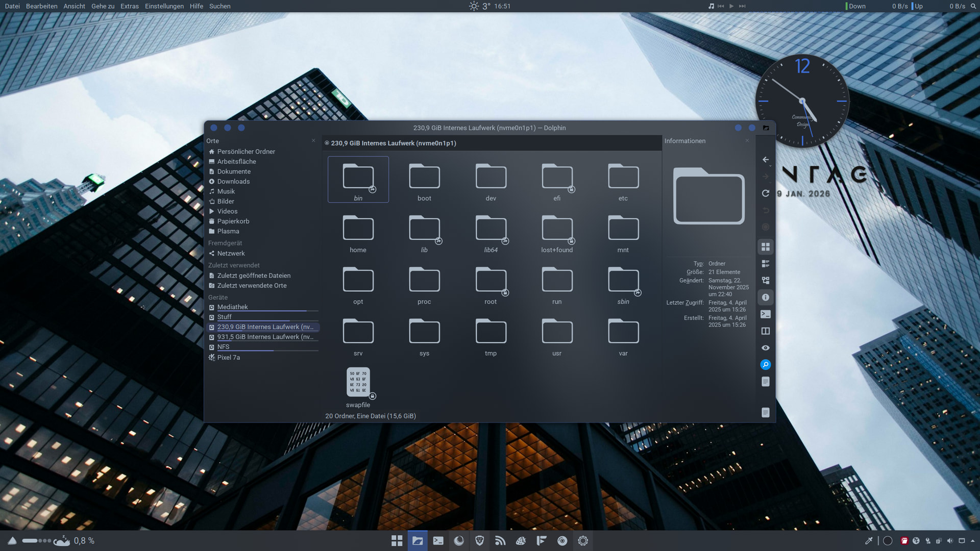980x551 pixels.
Task: Open the Einstellungen menu
Action: 164,6
